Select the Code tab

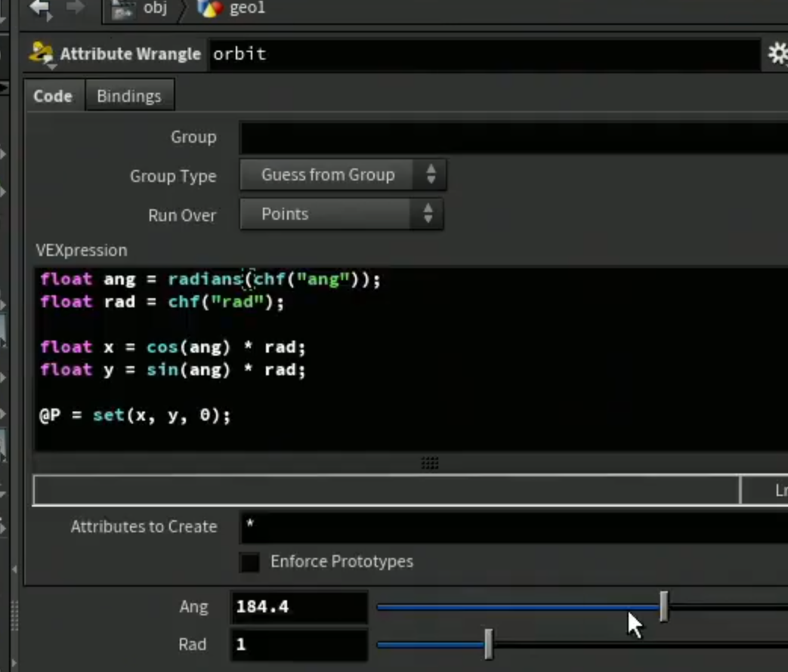[x=53, y=96]
